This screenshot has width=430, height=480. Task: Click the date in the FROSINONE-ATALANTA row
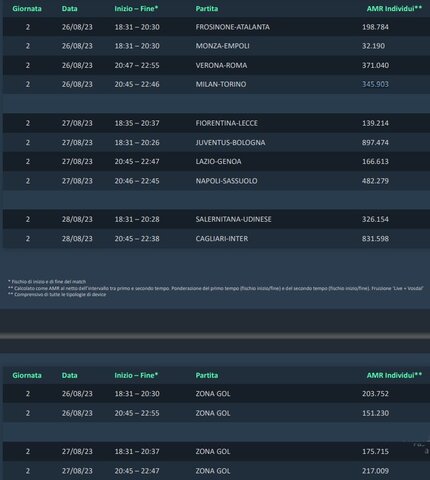tap(77, 27)
